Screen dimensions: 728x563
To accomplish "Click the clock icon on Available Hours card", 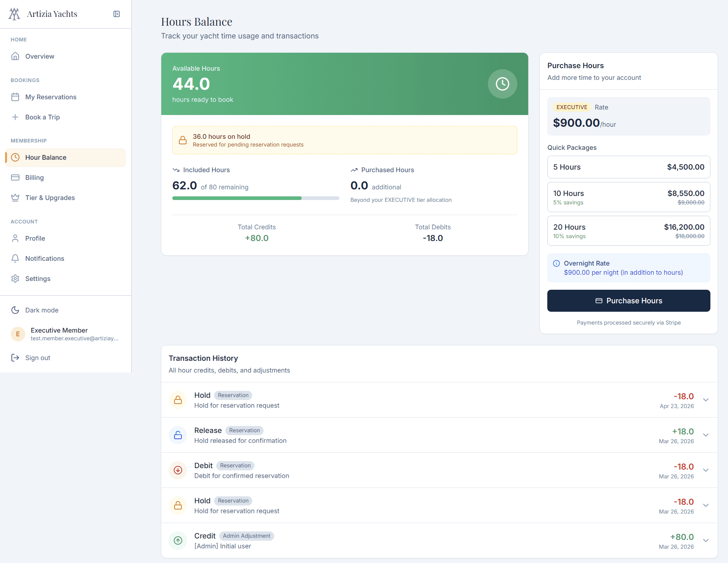I will 502,84.
